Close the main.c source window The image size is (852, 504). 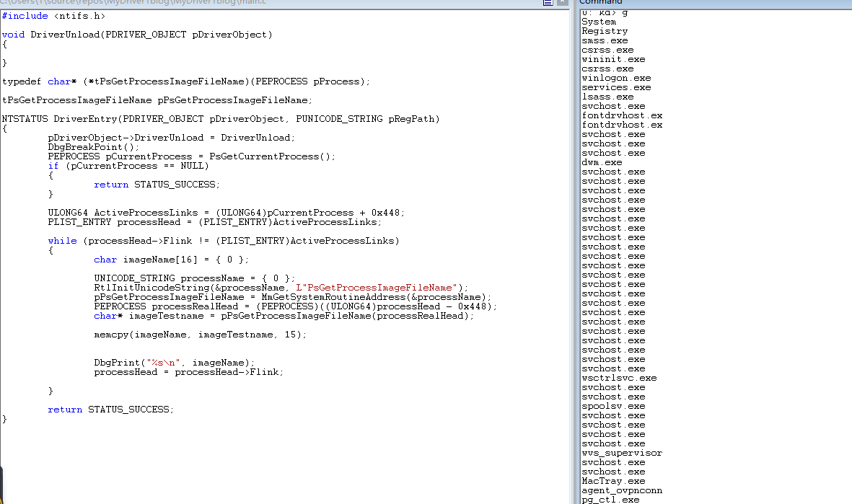coord(563,3)
